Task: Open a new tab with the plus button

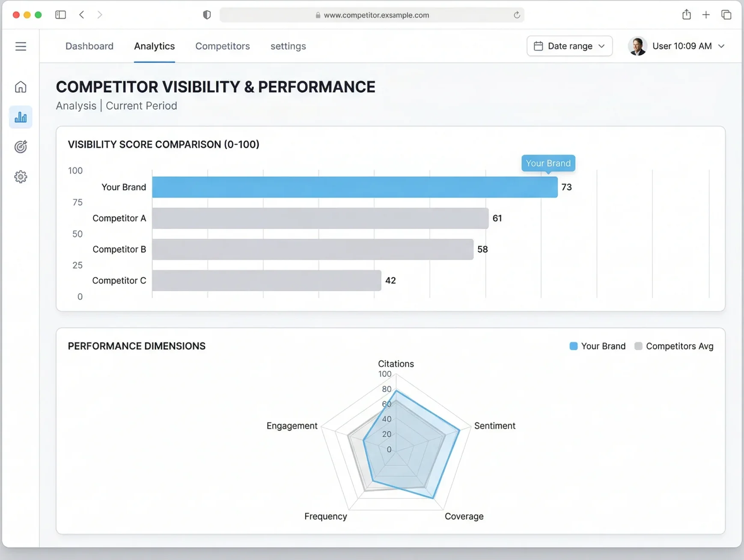Action: point(705,14)
